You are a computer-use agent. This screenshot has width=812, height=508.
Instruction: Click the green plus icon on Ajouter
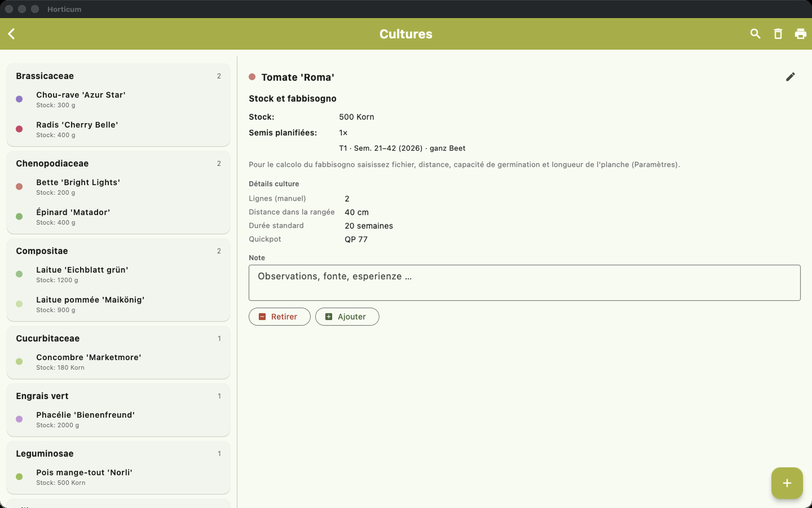click(329, 316)
